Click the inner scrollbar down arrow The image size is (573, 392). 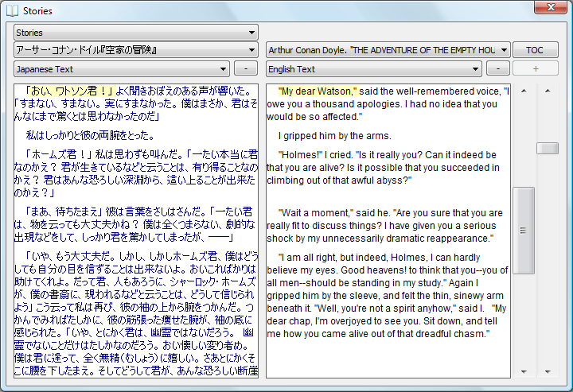(x=524, y=371)
